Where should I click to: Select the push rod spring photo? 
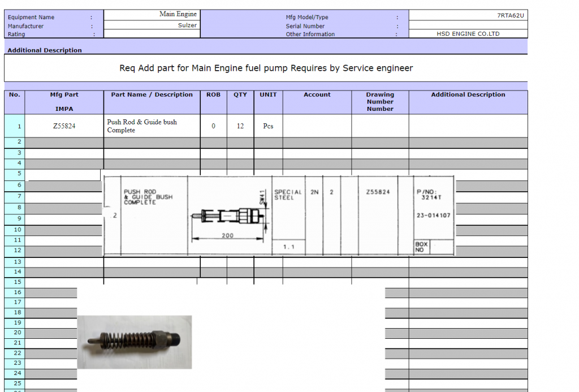pos(135,342)
